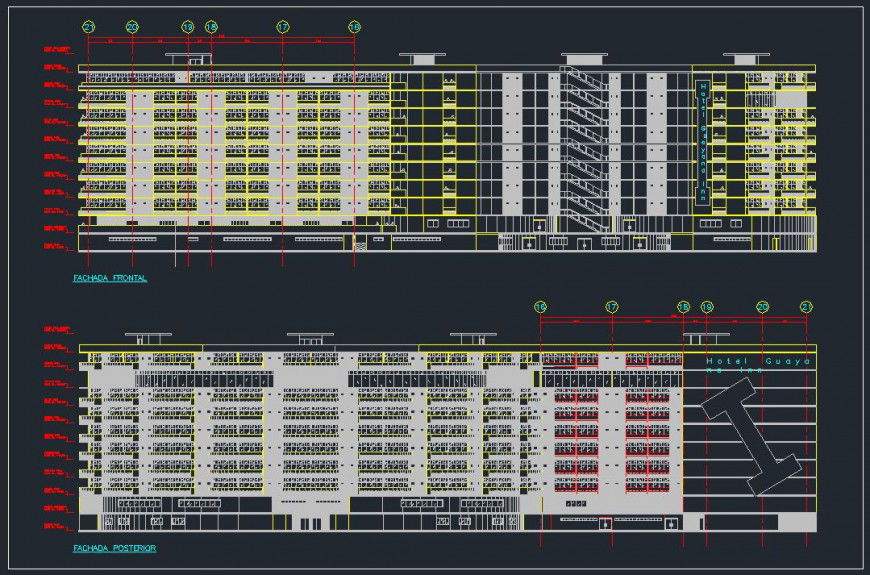
Task: Click grid bubble 17 above the front facade
Action: [x=283, y=27]
